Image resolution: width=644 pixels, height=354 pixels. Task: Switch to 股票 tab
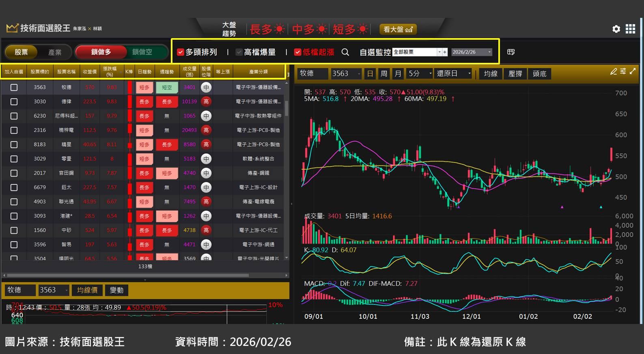tap(21, 52)
